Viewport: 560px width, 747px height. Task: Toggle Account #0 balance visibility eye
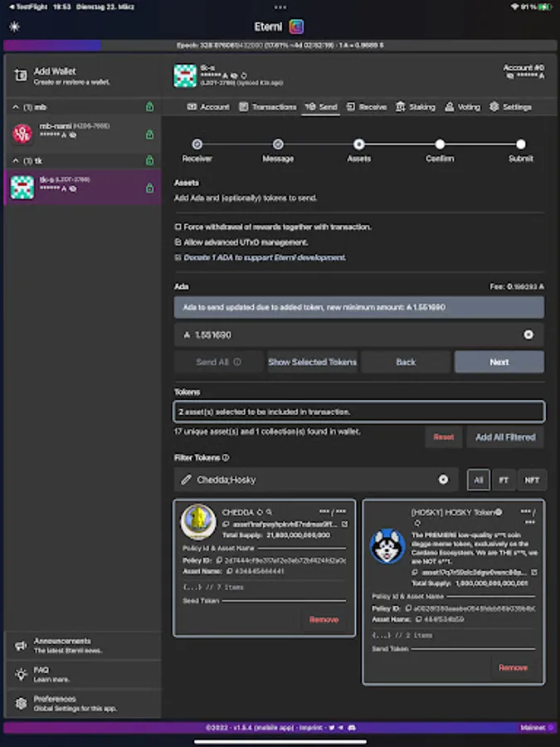pos(510,76)
